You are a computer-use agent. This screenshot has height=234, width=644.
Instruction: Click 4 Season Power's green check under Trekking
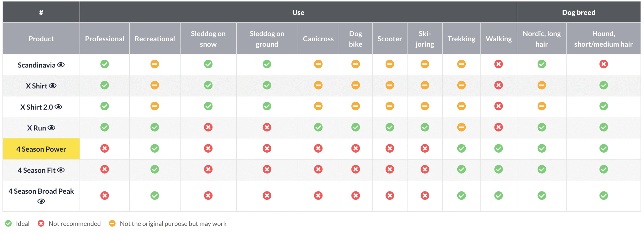point(461,149)
